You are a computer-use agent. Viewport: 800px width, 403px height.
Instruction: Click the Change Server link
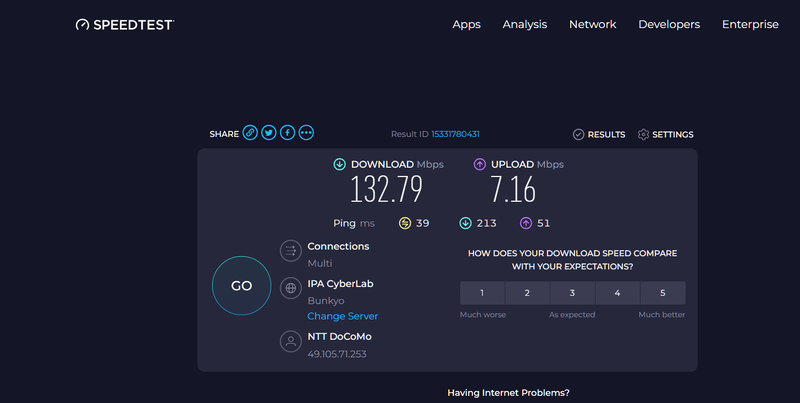tap(342, 316)
